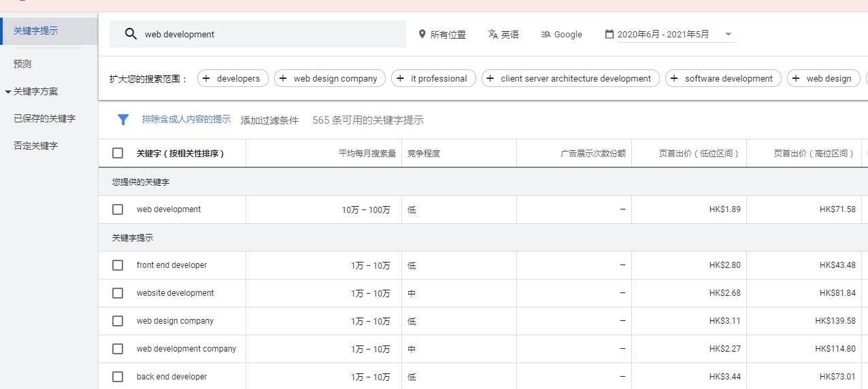Check the front end developer row
868x389 pixels.
click(118, 265)
